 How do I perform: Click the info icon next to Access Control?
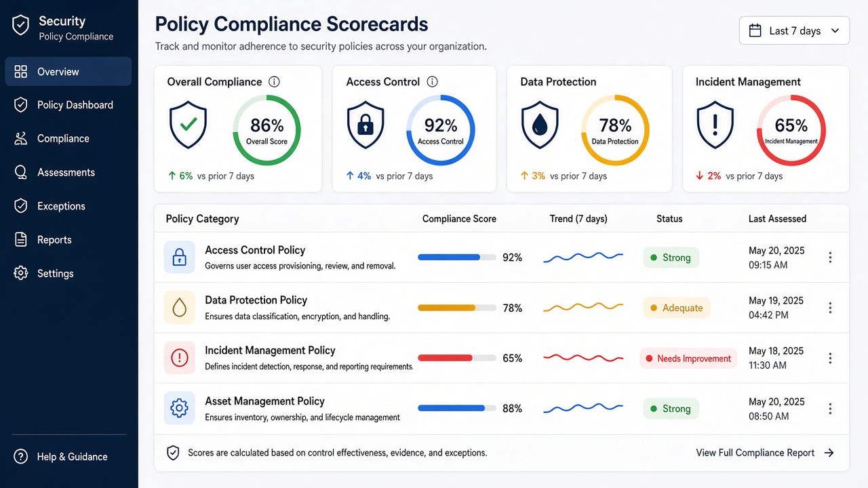432,82
